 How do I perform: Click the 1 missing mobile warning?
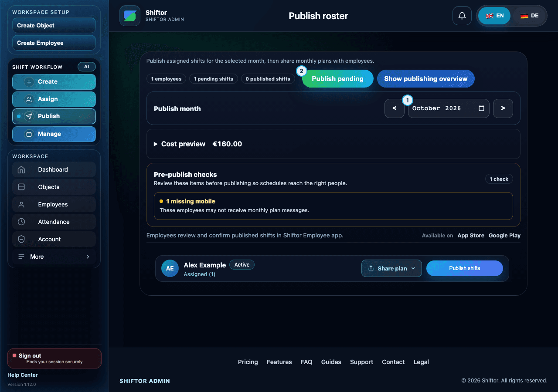pyautogui.click(x=333, y=206)
